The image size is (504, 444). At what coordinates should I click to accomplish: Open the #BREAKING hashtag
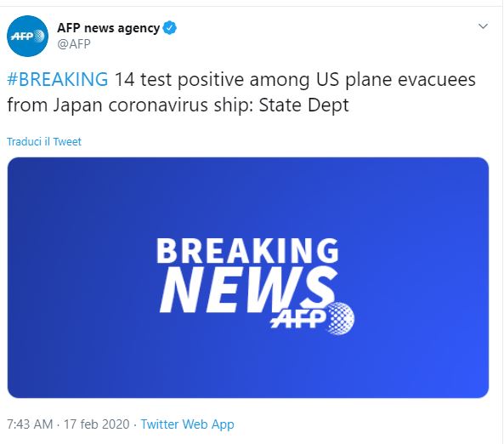(58, 79)
